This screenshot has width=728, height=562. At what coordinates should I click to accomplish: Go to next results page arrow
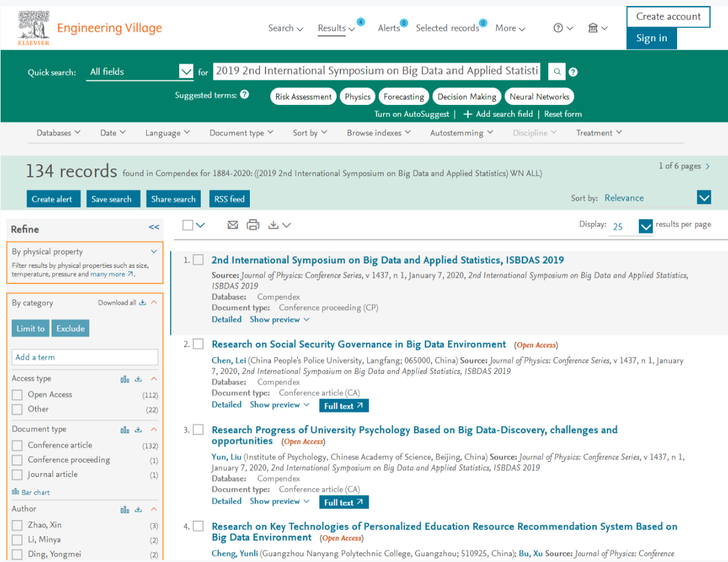708,167
